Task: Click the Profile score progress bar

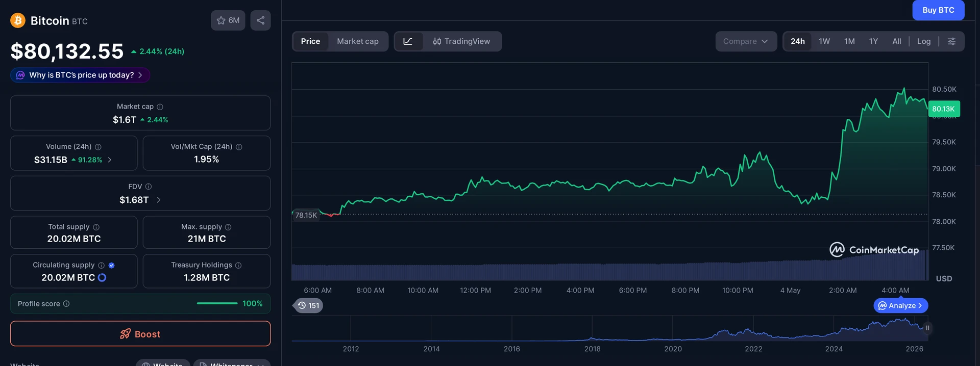Action: pyautogui.click(x=217, y=304)
